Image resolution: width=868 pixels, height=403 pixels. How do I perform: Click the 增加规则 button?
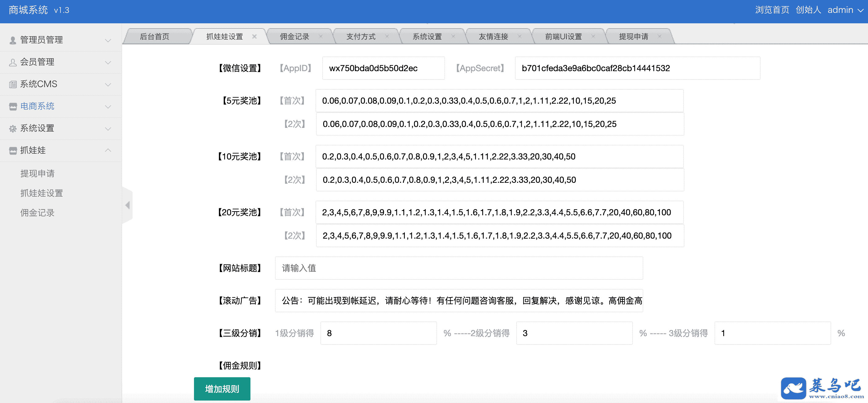tap(222, 389)
